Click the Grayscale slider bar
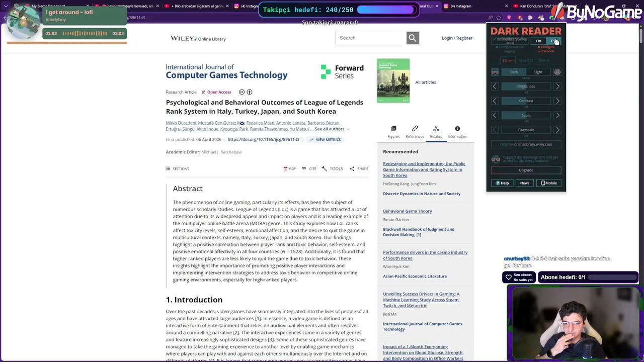This screenshot has height=362, width=644. (526, 130)
